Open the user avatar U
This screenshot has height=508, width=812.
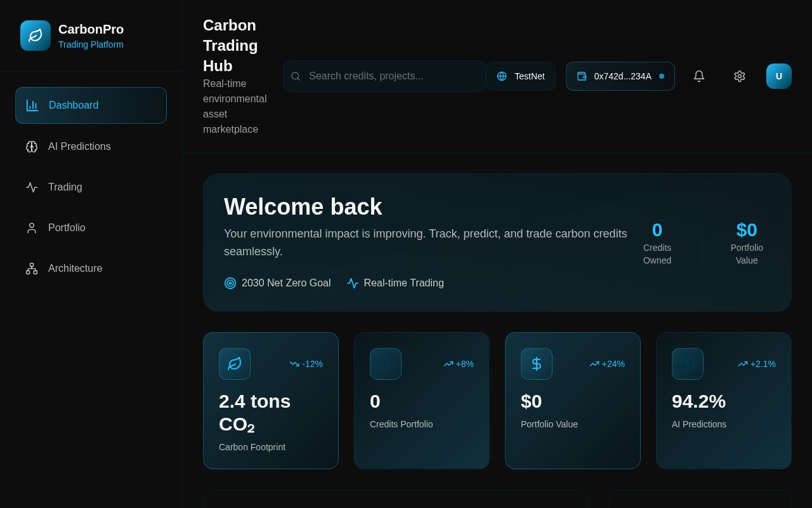tap(779, 76)
